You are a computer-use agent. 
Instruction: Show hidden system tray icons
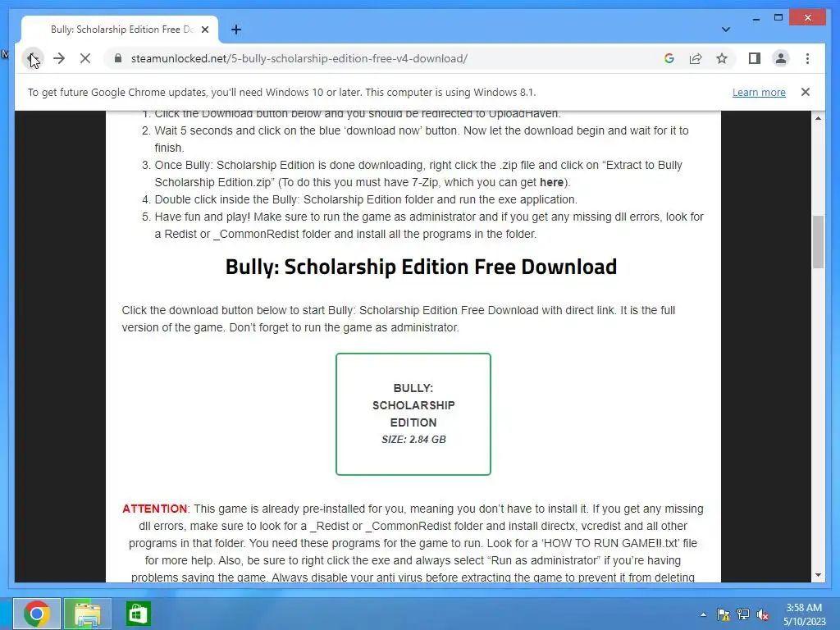pyautogui.click(x=703, y=614)
